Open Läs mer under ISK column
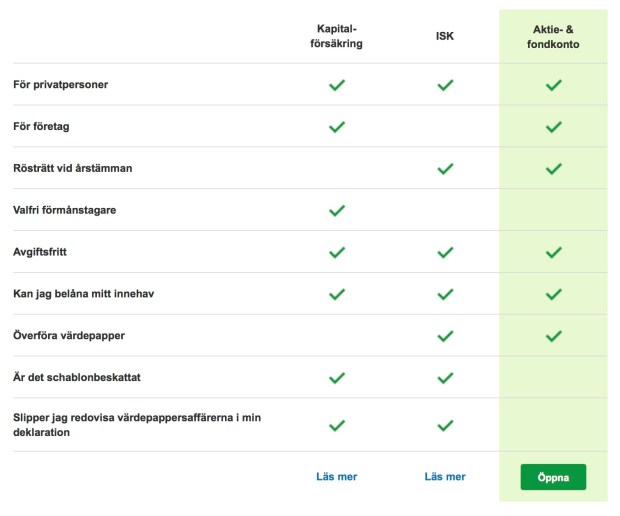Screen dimensions: 620x516 tap(445, 477)
